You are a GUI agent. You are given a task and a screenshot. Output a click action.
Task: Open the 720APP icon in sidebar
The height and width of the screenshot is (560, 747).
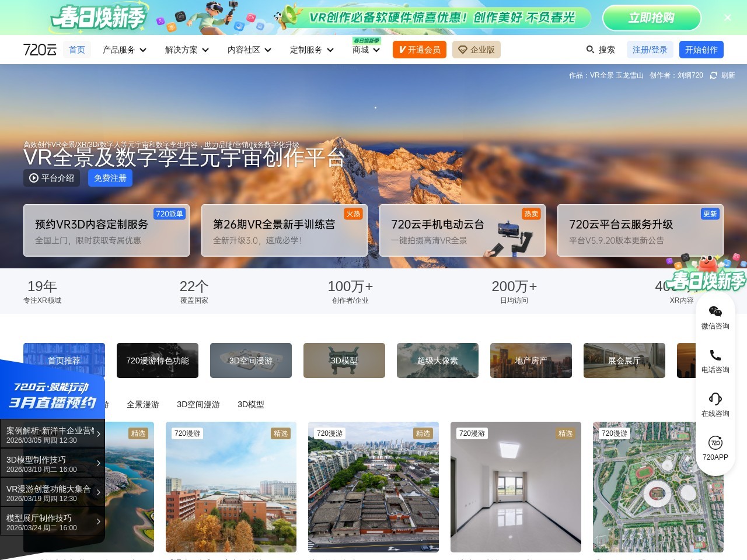coord(715,443)
